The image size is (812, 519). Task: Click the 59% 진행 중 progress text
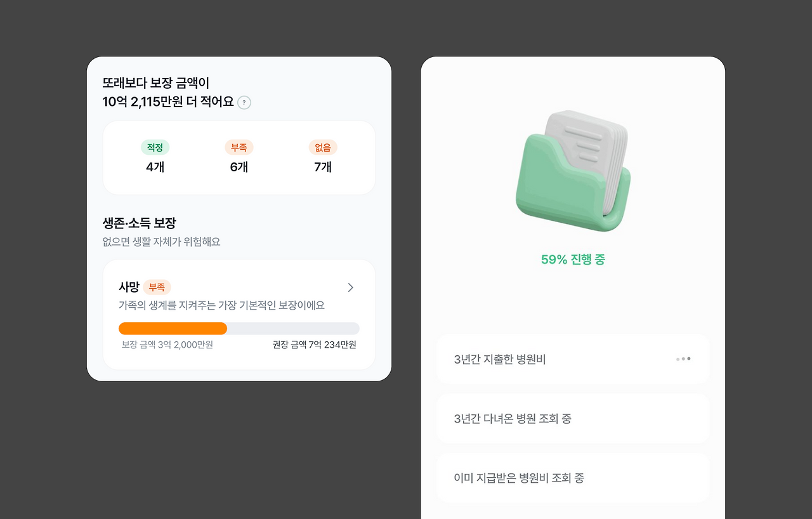573,259
